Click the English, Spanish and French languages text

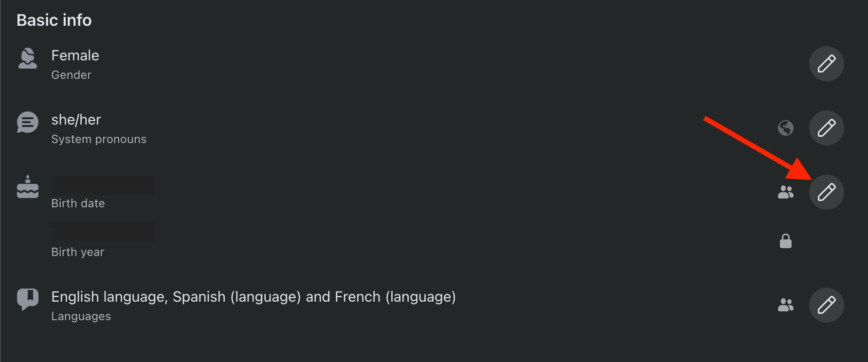(x=253, y=297)
